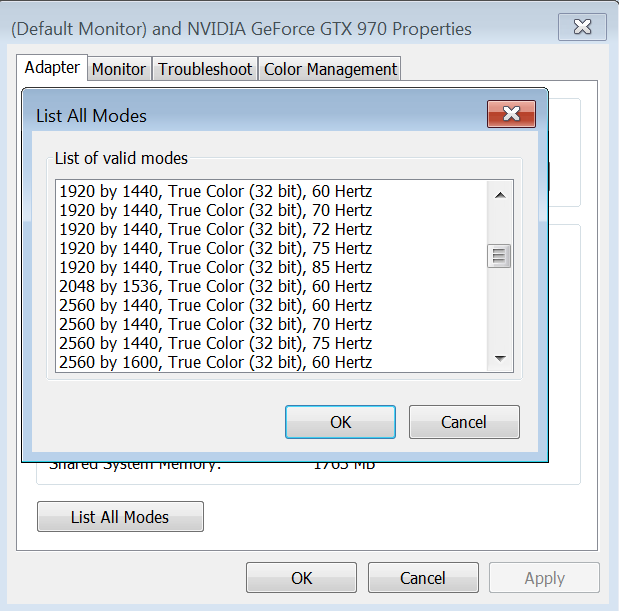Viewport: 619px width, 611px height.
Task: Close the List All Modes dialog
Action: 511,114
